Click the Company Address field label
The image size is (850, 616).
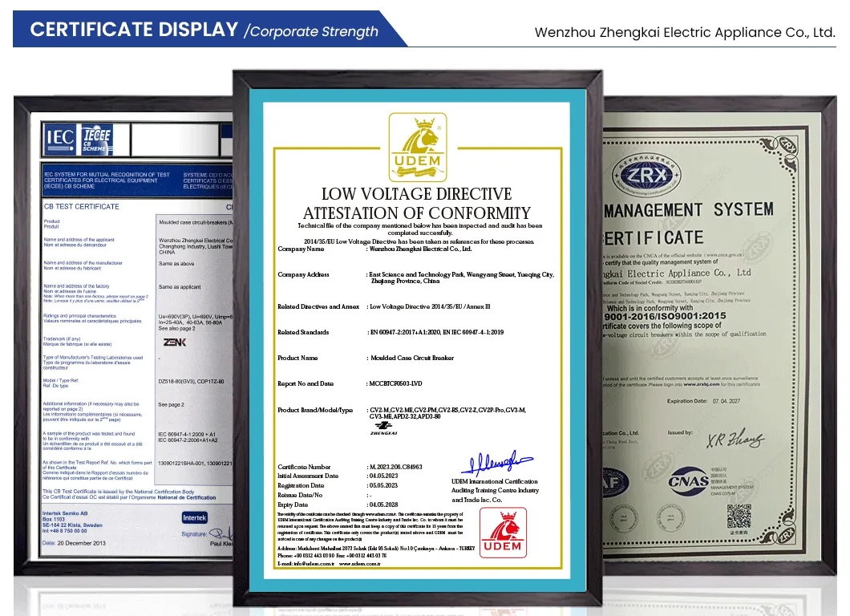(x=303, y=274)
